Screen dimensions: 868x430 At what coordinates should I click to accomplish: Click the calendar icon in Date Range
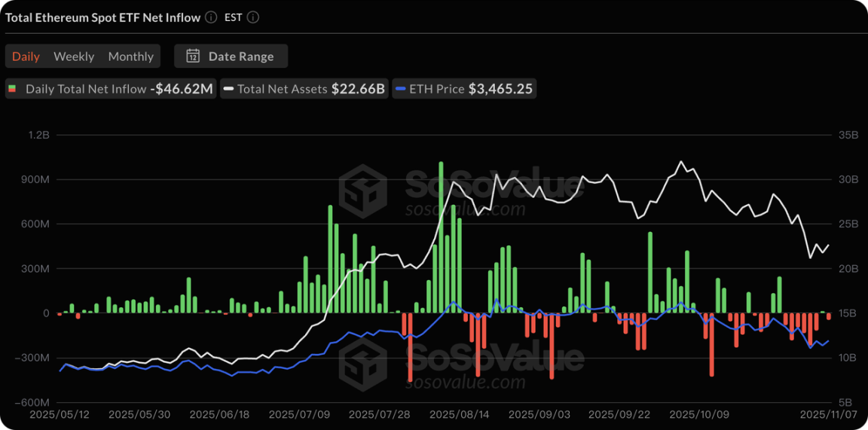pos(193,56)
